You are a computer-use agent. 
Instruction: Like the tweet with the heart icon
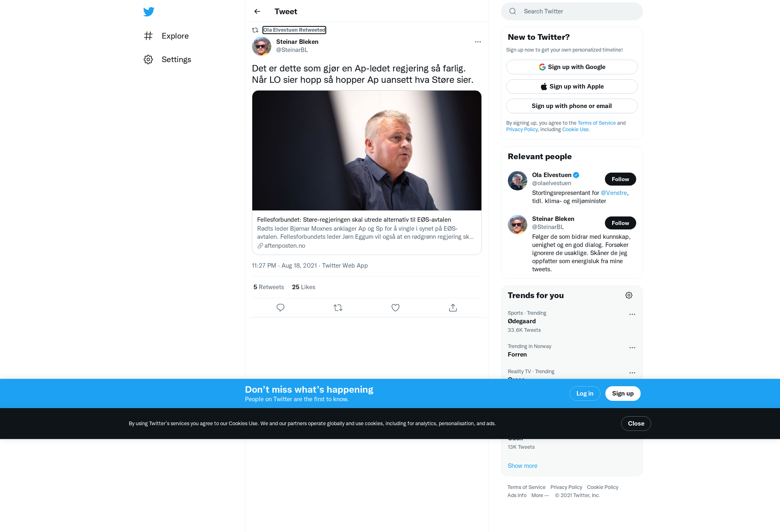click(395, 307)
